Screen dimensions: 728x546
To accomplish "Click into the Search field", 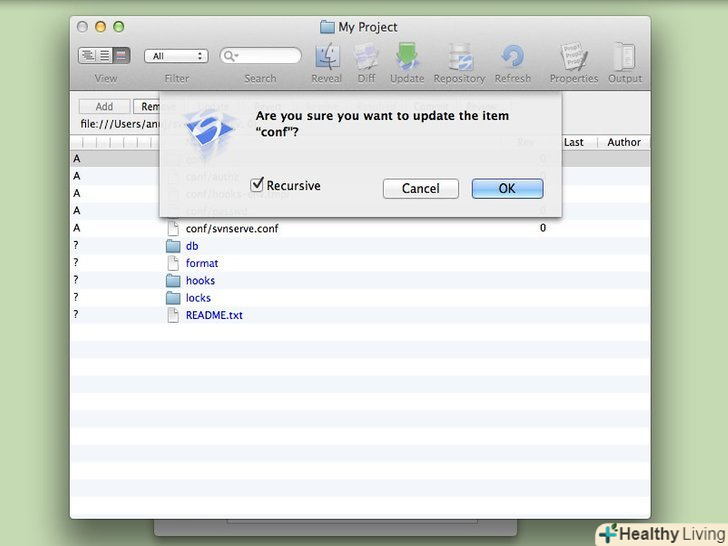I will click(x=268, y=56).
